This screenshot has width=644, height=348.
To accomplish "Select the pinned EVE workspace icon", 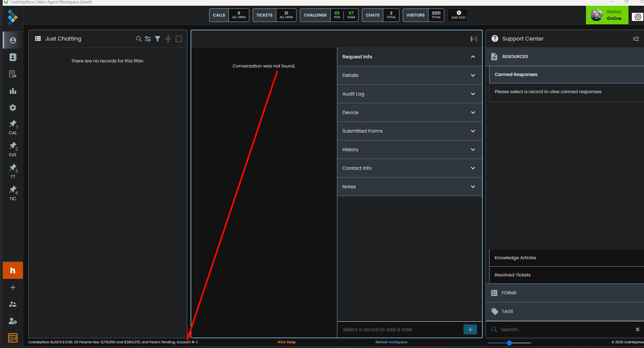I will 13,149.
